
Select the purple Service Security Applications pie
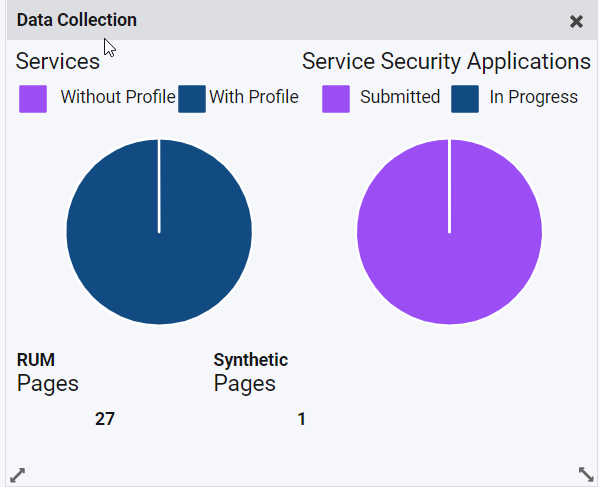pyautogui.click(x=449, y=232)
